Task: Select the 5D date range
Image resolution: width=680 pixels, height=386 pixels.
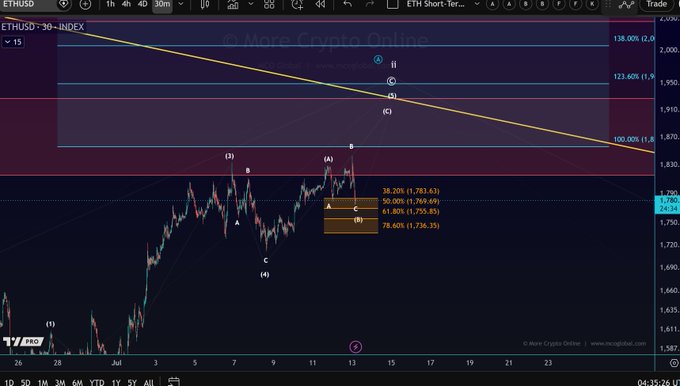Action: tap(26, 383)
